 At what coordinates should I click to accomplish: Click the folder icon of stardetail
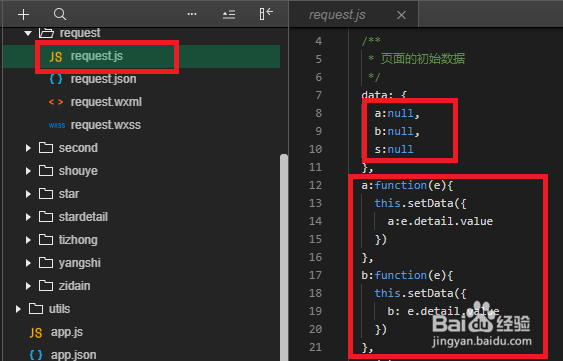[x=46, y=217]
